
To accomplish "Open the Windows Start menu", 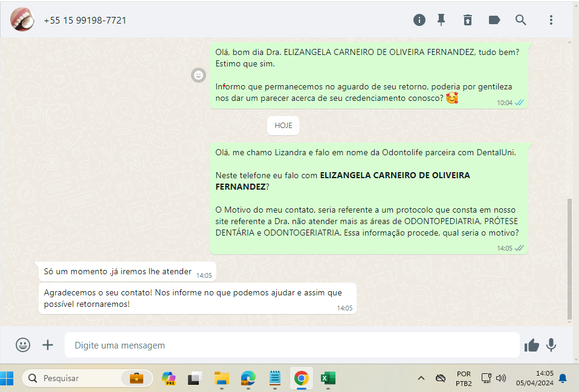I will click(x=7, y=378).
